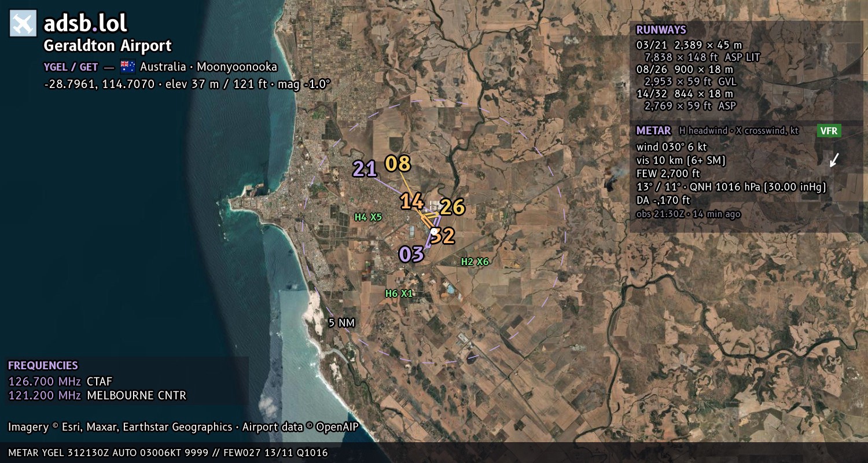Click the vis 10 km (6+ SM) line
Screen dimensions: 868x463
click(681, 160)
